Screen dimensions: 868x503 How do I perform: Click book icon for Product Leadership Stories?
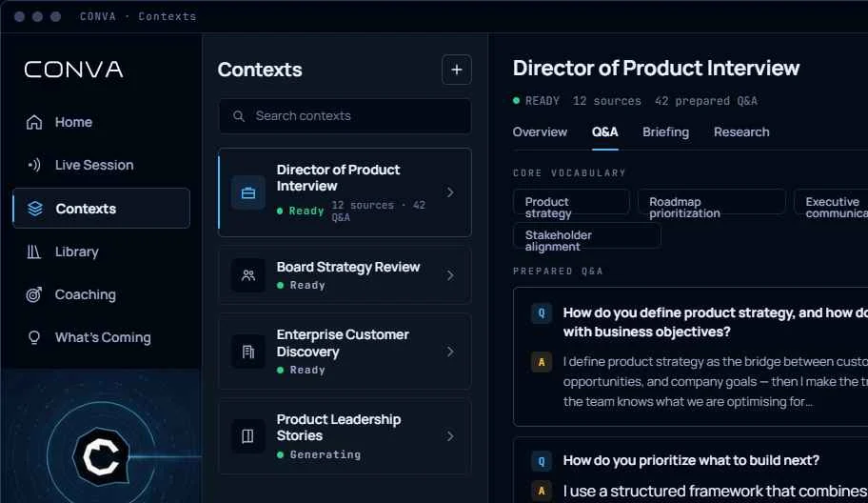point(248,436)
